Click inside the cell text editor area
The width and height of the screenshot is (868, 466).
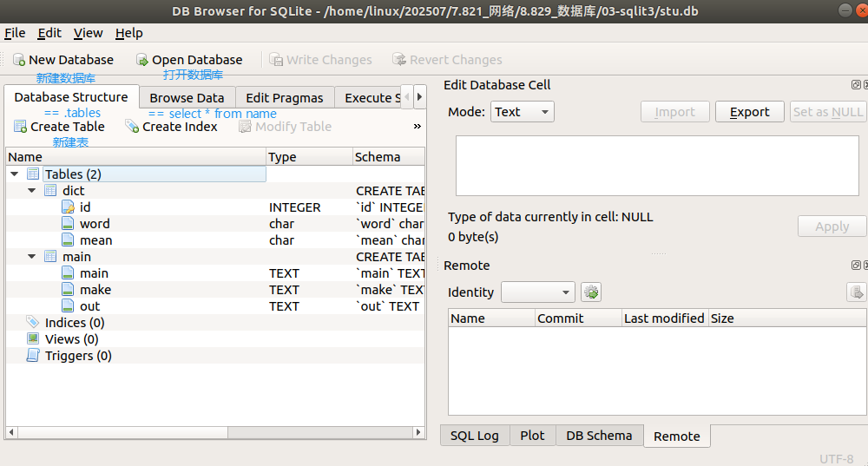click(x=657, y=166)
